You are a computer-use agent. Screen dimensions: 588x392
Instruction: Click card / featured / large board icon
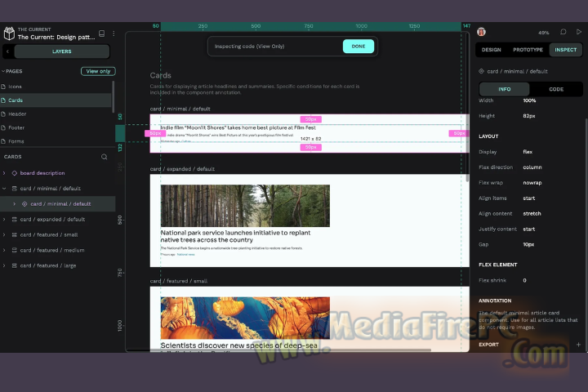(x=14, y=265)
